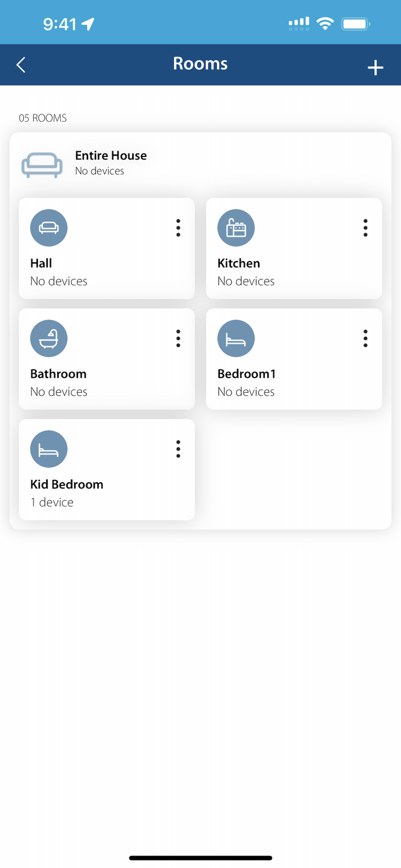Tap the Kitchen stove icon

[x=236, y=227]
